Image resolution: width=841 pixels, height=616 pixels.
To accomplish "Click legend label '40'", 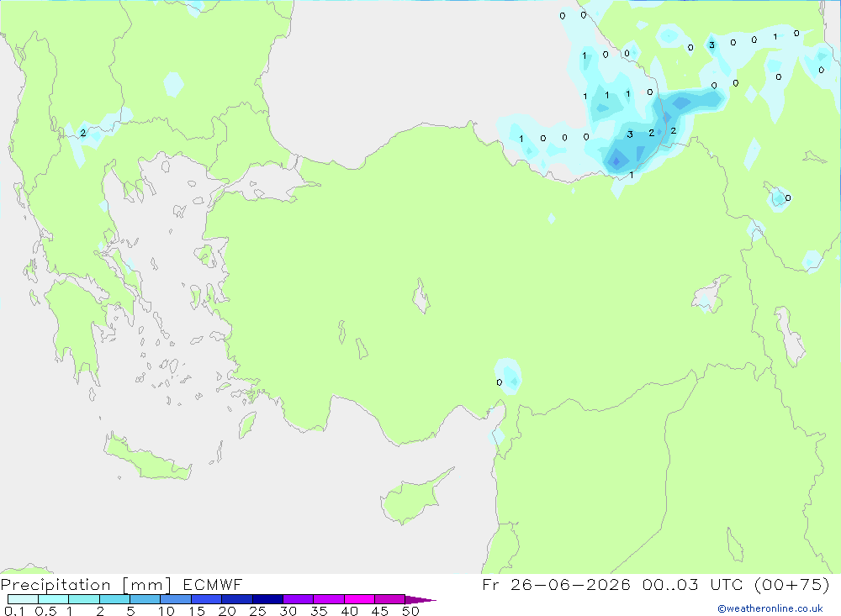I will coord(349,611).
